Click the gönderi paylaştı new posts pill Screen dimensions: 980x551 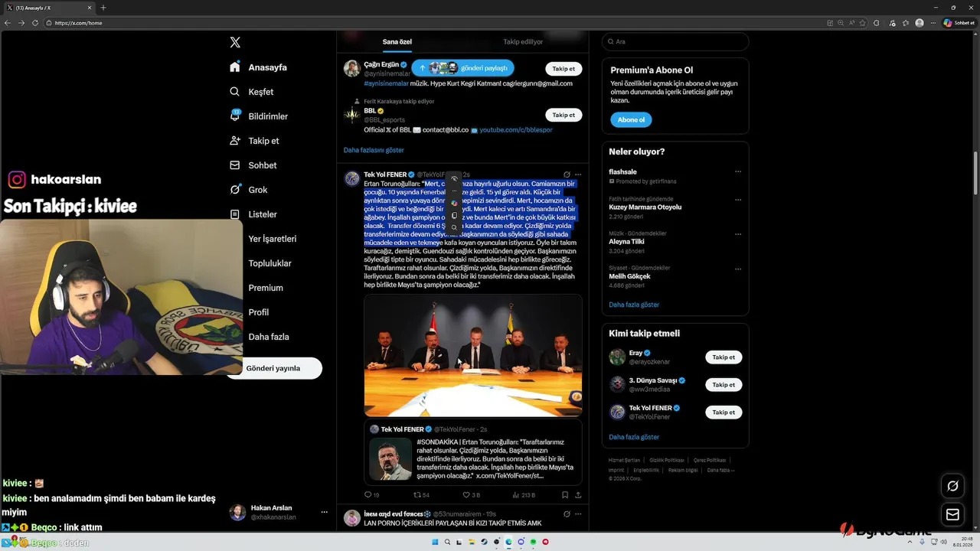[462, 68]
